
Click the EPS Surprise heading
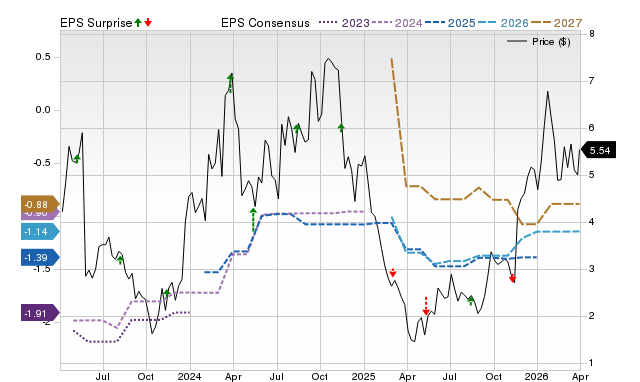[96, 23]
